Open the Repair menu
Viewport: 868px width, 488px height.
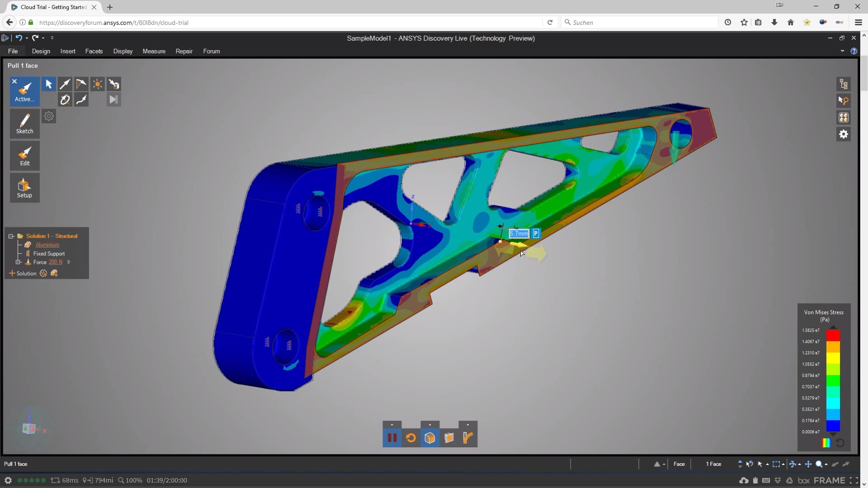coord(184,51)
